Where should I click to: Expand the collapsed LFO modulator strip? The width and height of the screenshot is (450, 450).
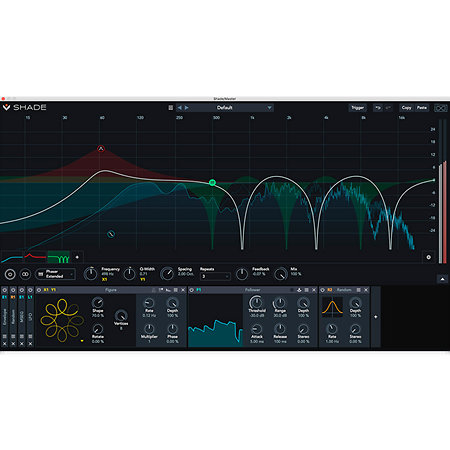(30, 317)
